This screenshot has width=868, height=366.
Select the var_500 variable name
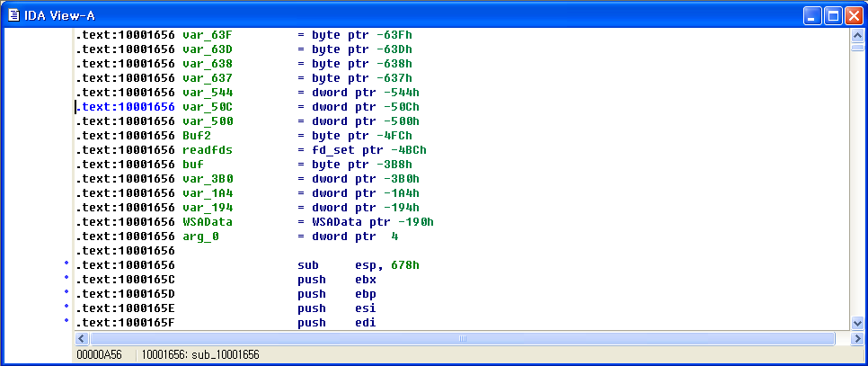point(208,121)
